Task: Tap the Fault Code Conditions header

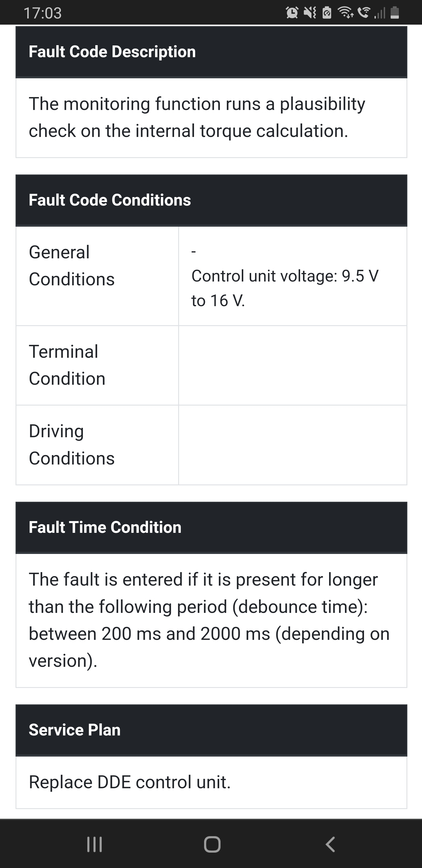Action: point(110,200)
